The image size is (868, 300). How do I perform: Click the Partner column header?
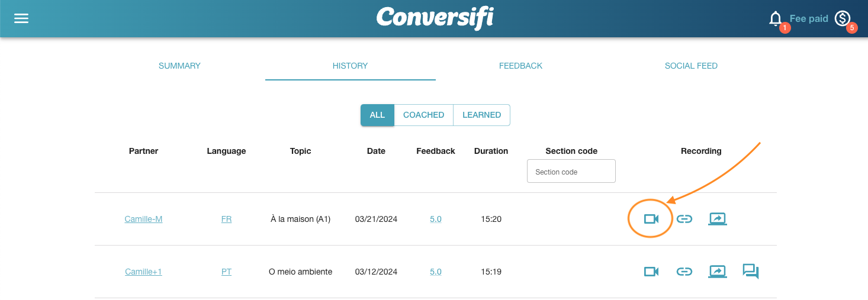pyautogui.click(x=143, y=151)
